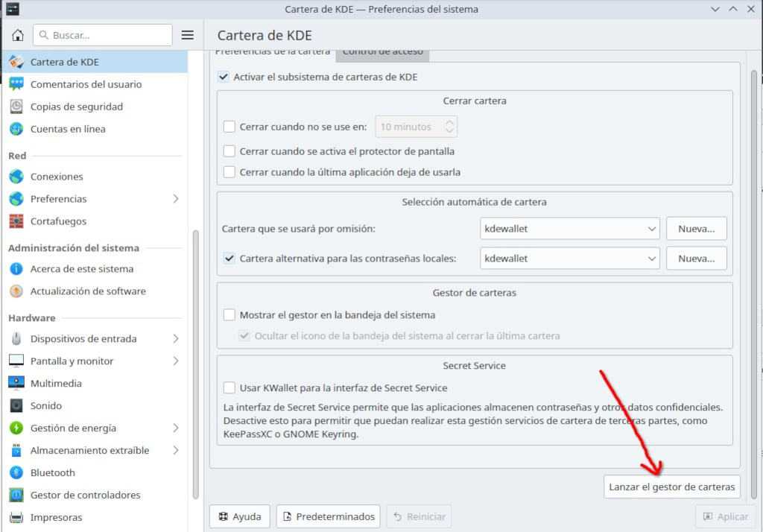The height and width of the screenshot is (532, 763).
Task: Click the Gestor de controladores icon
Action: click(x=16, y=495)
